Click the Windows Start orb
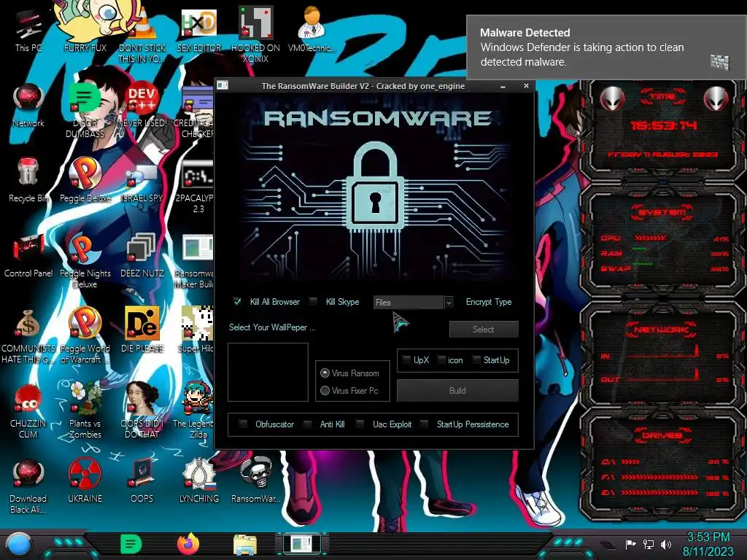This screenshot has width=747, height=560. point(18,544)
